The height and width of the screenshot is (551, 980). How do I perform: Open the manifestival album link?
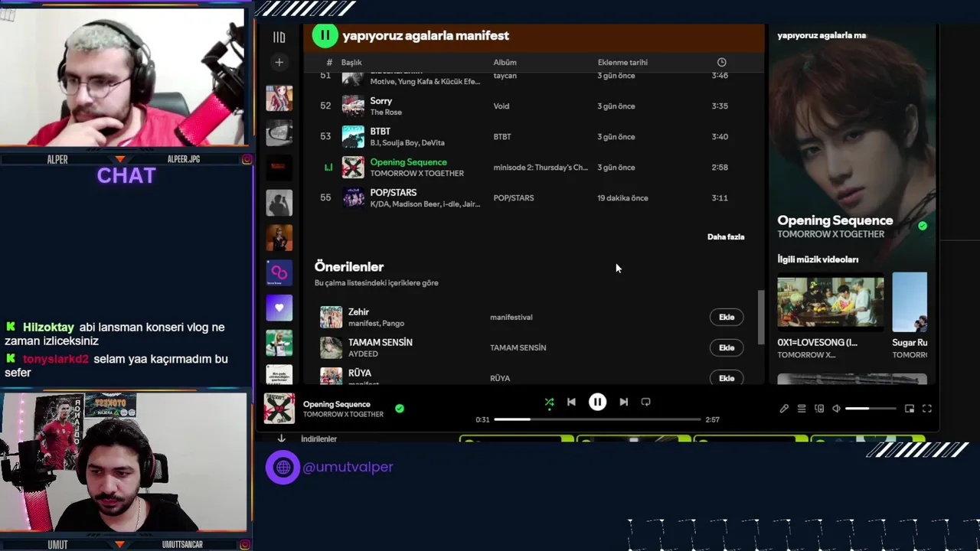click(x=511, y=317)
